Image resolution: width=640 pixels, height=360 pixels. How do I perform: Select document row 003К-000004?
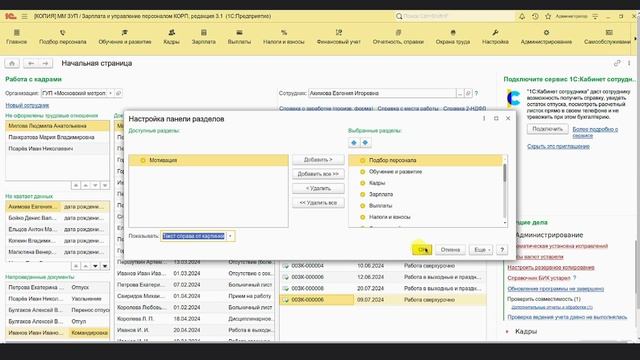click(x=382, y=266)
